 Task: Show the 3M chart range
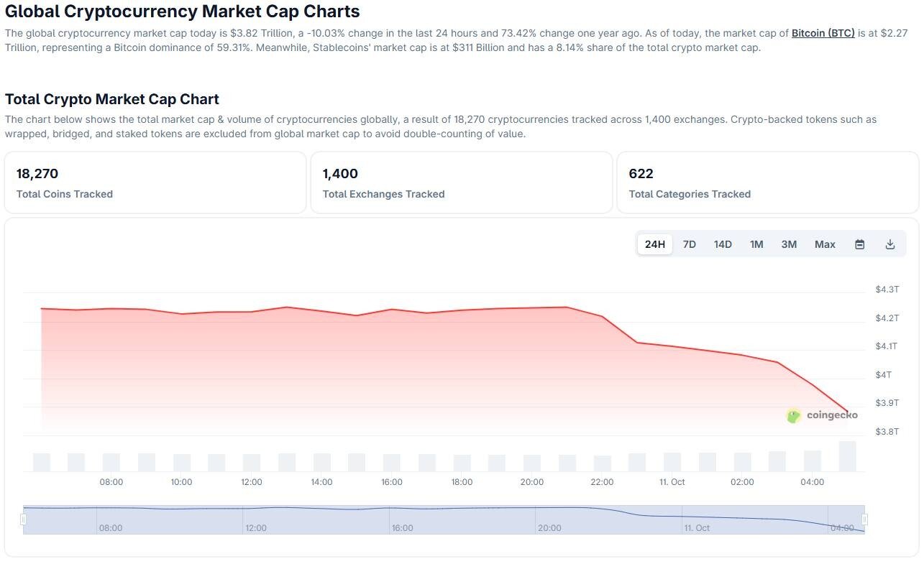[789, 244]
